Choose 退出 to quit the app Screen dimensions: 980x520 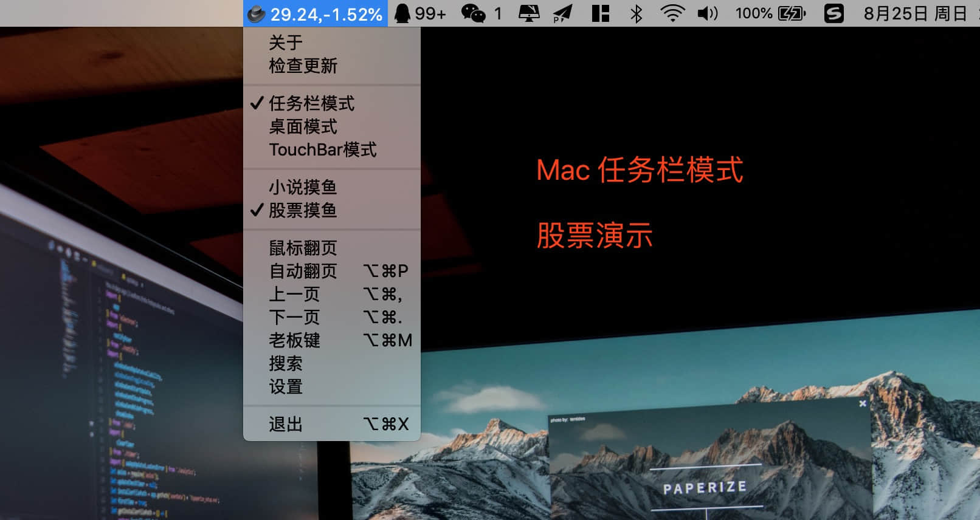pos(332,424)
